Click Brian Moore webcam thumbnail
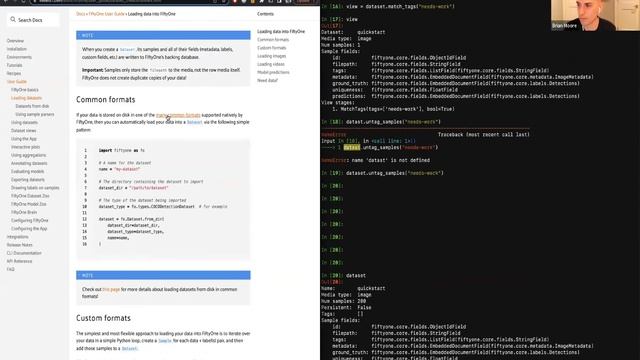Screen dimensions: 640x360 coord(595,15)
